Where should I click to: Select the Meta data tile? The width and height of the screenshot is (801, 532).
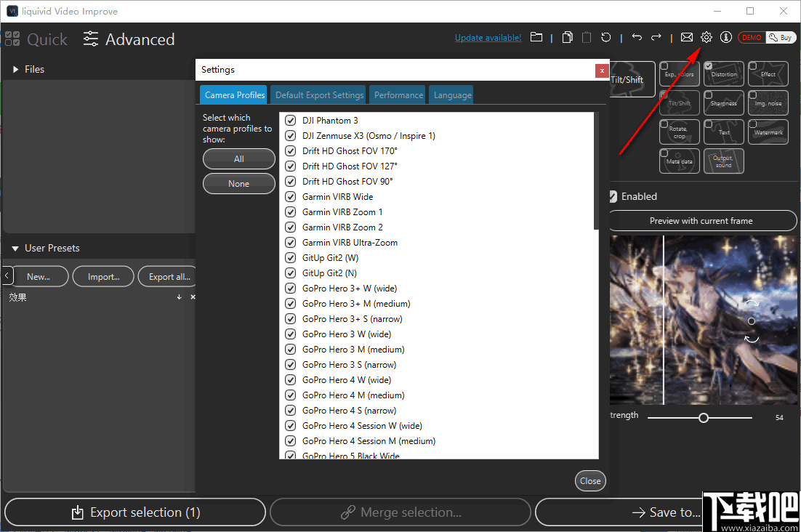679,161
